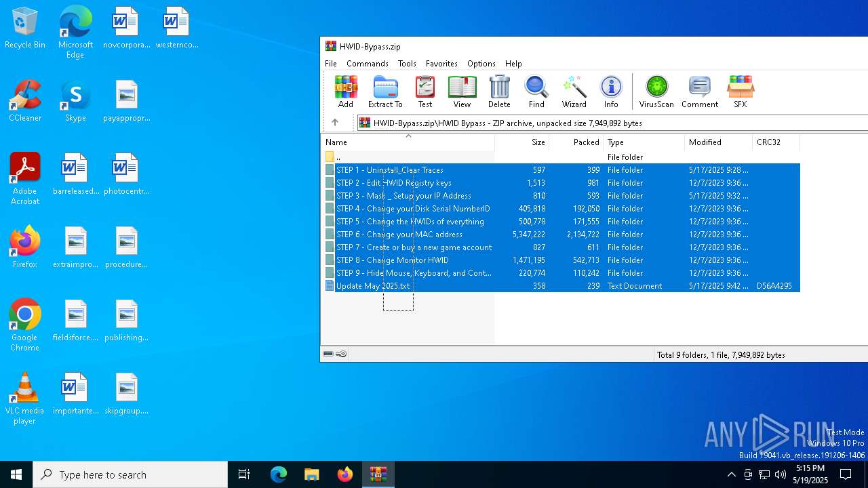Select 'Update May 2025.txt' file
The image size is (868, 488).
pyautogui.click(x=561, y=286)
